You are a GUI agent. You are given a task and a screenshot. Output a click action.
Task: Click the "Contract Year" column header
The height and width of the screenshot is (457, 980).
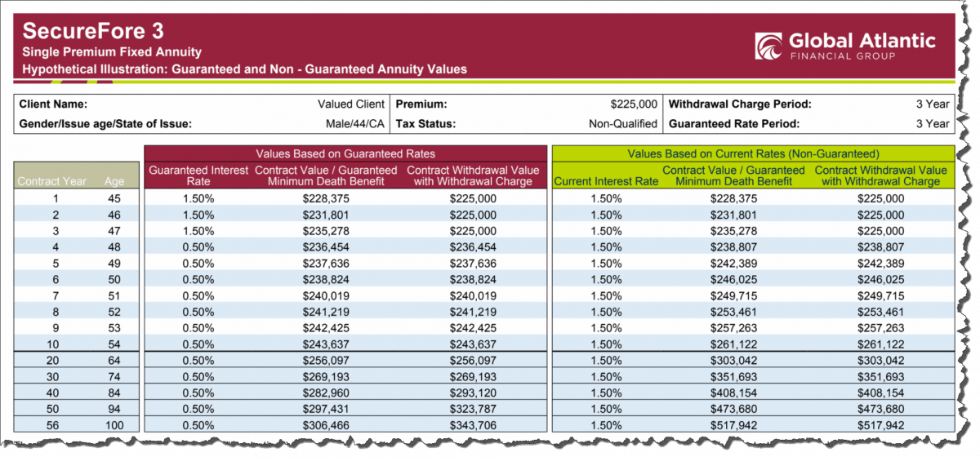point(53,181)
